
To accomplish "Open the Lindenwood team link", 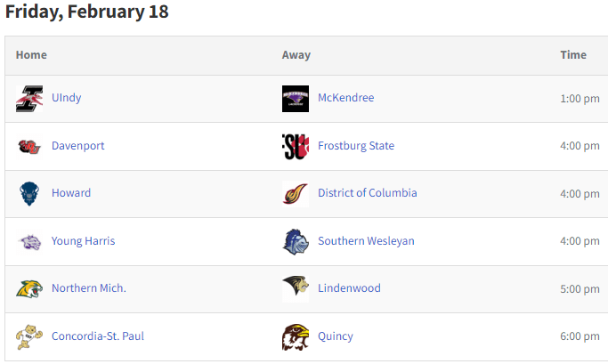I will [x=349, y=288].
